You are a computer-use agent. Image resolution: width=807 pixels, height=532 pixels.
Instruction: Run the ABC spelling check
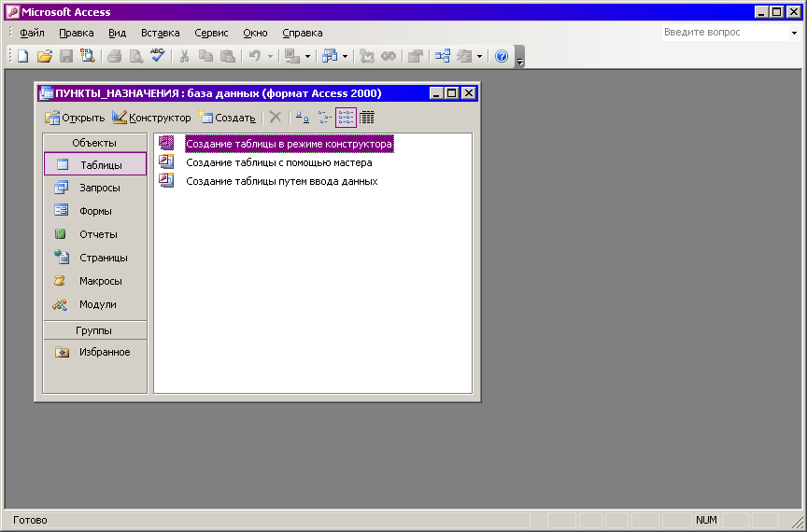(158, 56)
